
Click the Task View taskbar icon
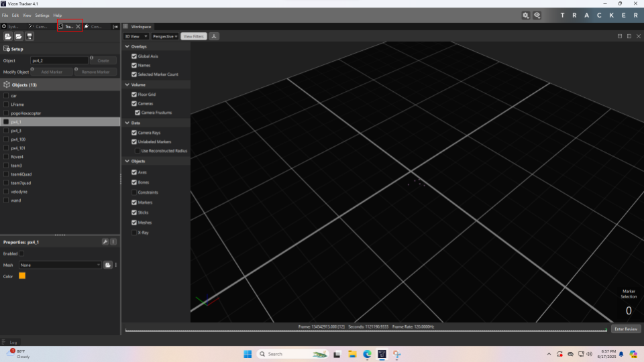click(x=337, y=354)
